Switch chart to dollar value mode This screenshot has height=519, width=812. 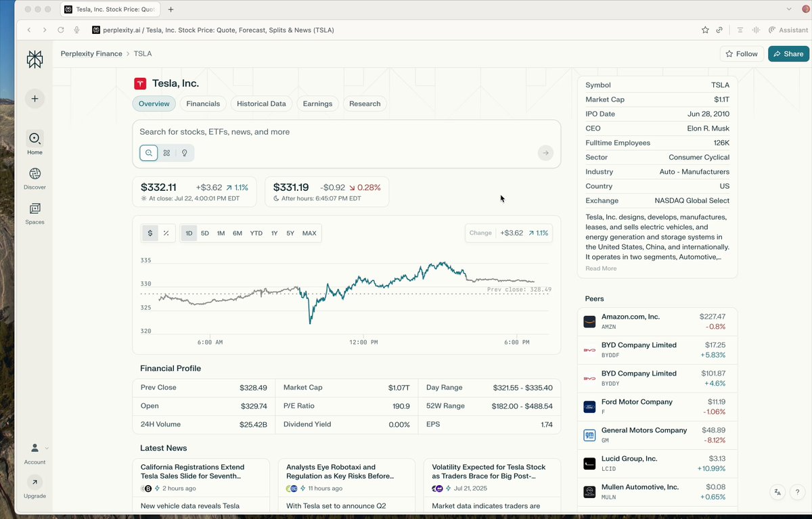click(x=150, y=233)
